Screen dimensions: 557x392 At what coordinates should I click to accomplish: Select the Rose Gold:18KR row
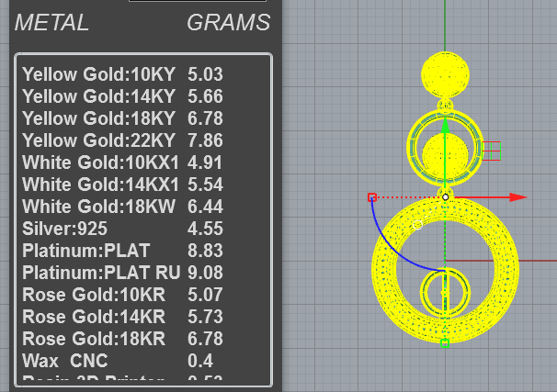pyautogui.click(x=122, y=339)
